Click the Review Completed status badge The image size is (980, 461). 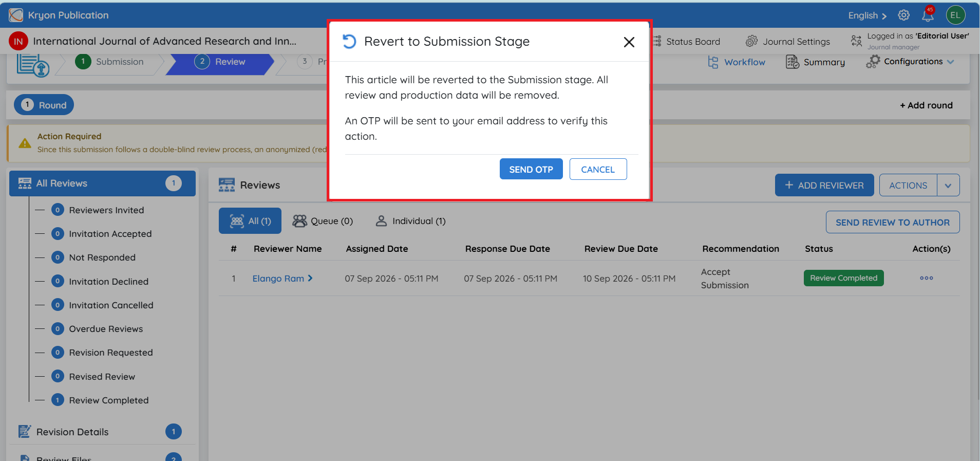[843, 278]
